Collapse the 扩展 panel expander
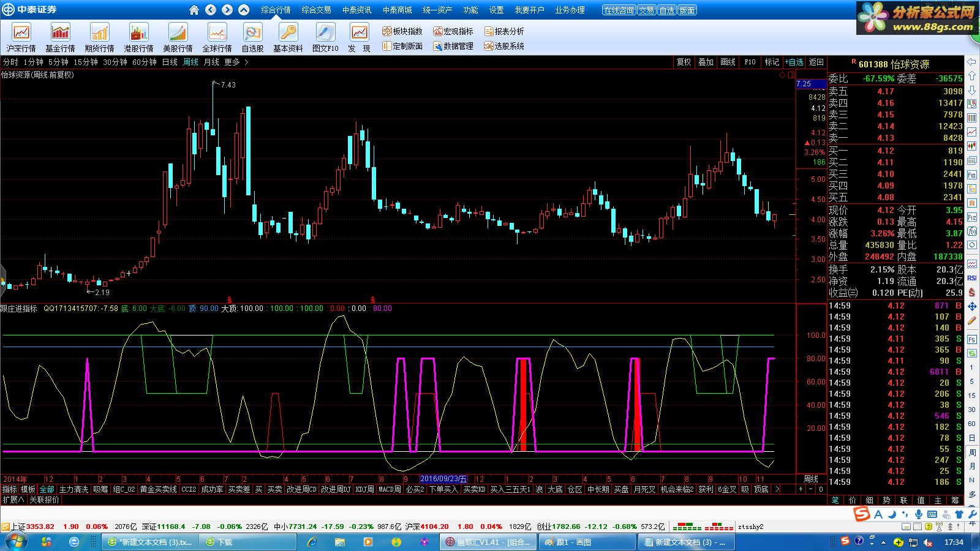This screenshot has width=980, height=551. point(13,500)
